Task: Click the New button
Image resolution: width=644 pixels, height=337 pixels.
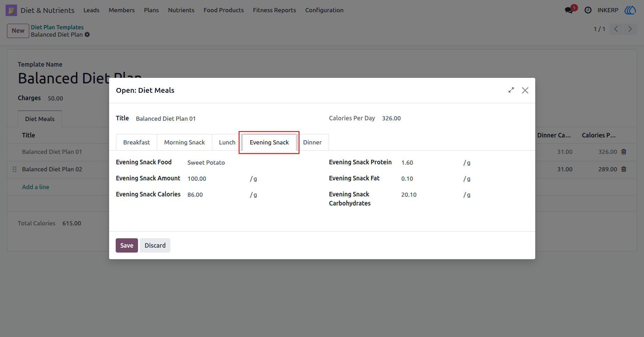Action: (x=18, y=31)
